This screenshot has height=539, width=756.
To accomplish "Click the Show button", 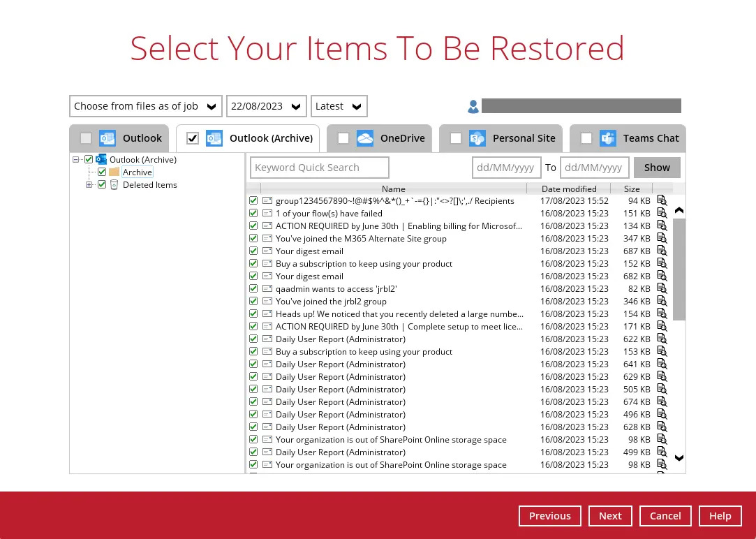I will pos(657,167).
